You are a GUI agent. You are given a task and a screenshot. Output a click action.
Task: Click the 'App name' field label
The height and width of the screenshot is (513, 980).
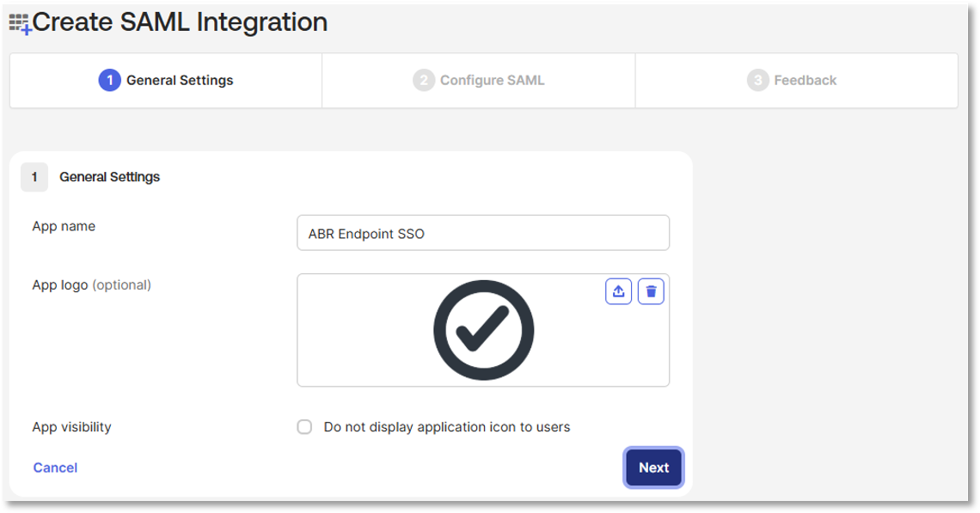64,226
